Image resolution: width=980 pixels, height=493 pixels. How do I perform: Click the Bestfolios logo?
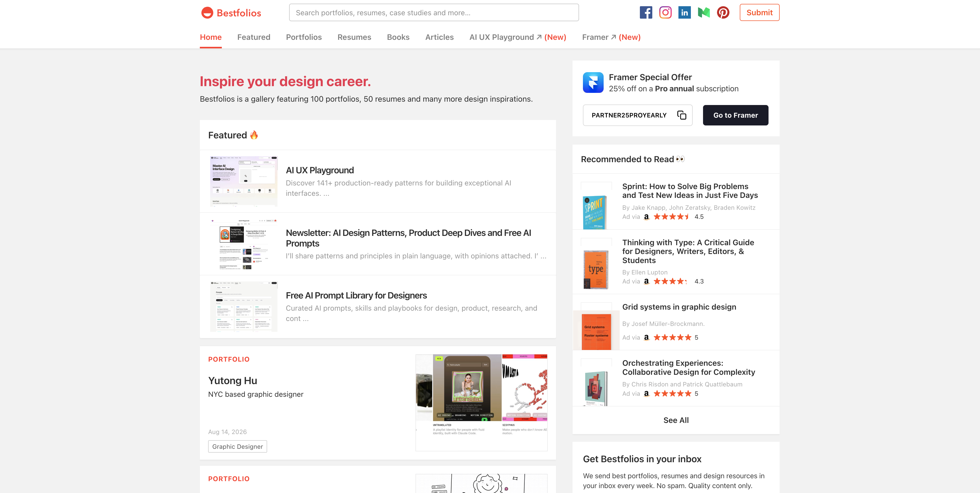point(231,13)
